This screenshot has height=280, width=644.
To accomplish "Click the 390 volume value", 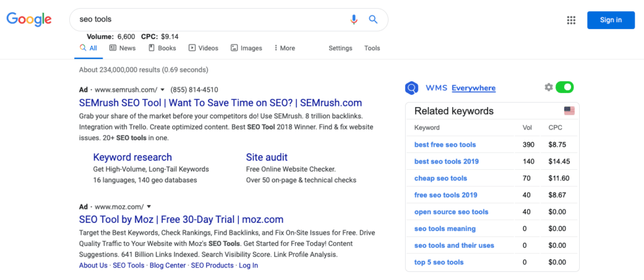I will [x=528, y=145].
